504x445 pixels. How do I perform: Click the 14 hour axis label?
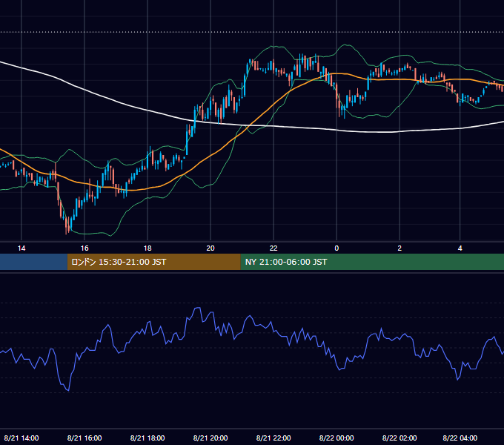pos(21,248)
